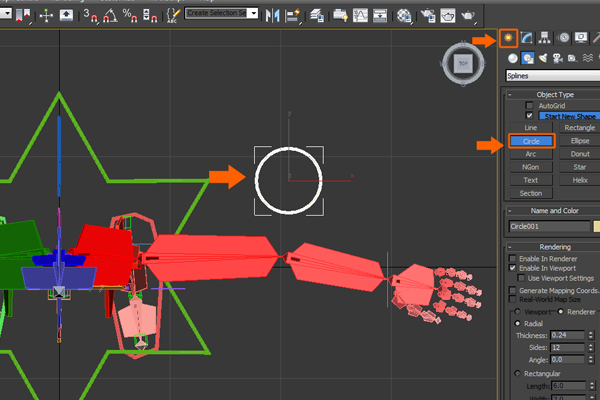Open the object color swatch
Screen dimensions: 600x400
point(597,226)
